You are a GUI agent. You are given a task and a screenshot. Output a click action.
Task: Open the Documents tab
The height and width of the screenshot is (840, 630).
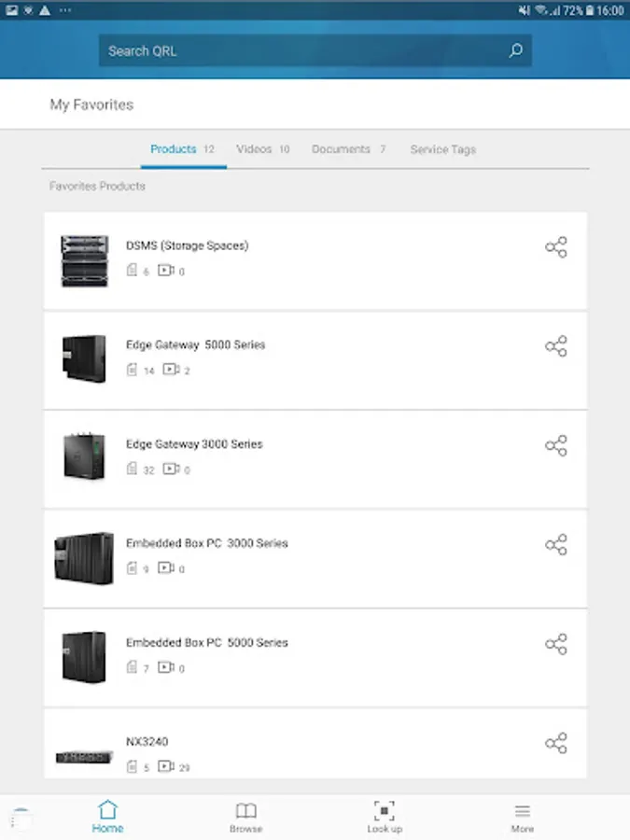[x=349, y=149]
